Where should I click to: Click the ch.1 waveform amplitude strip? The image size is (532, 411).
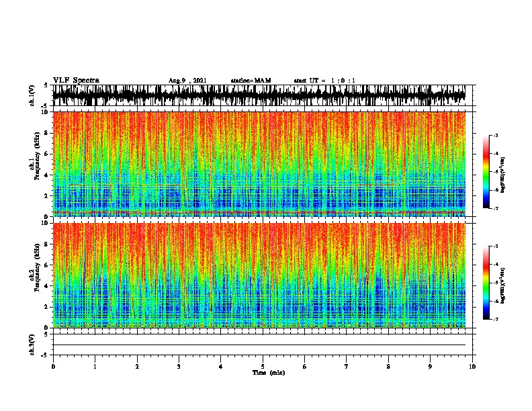click(x=259, y=95)
